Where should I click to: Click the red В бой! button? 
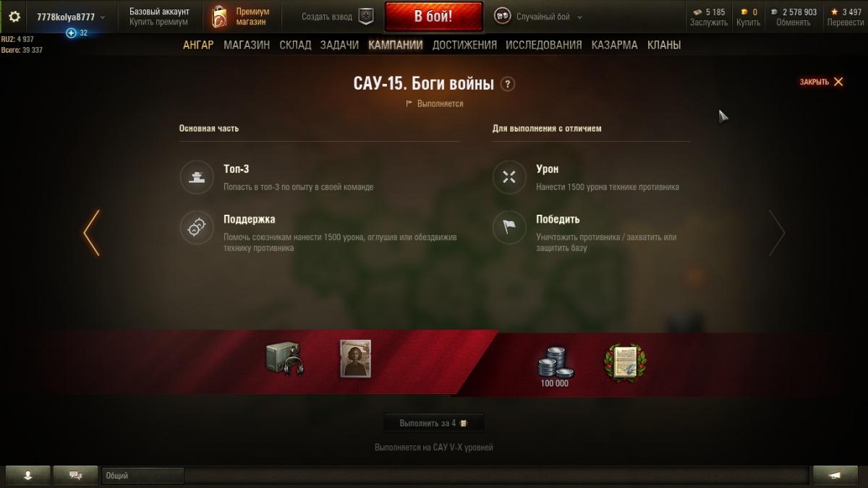pos(433,17)
